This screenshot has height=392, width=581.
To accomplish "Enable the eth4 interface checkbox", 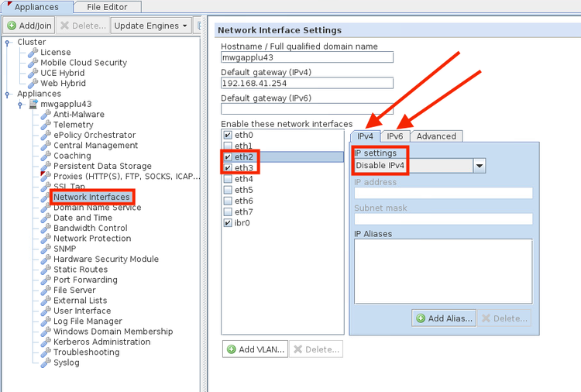I will tap(228, 179).
